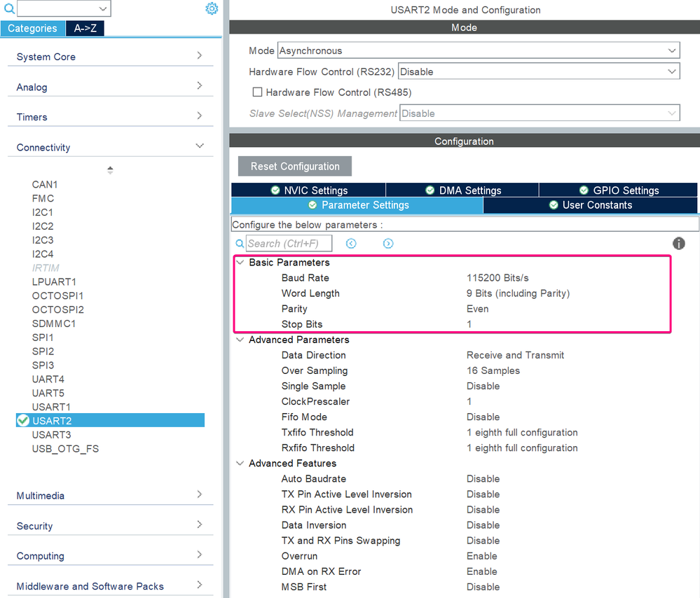Select SPI2 peripheral

tap(43, 352)
